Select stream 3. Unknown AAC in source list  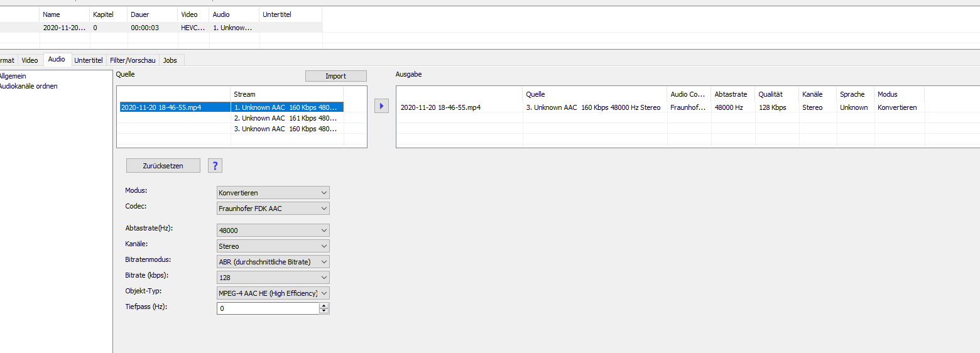(288, 129)
